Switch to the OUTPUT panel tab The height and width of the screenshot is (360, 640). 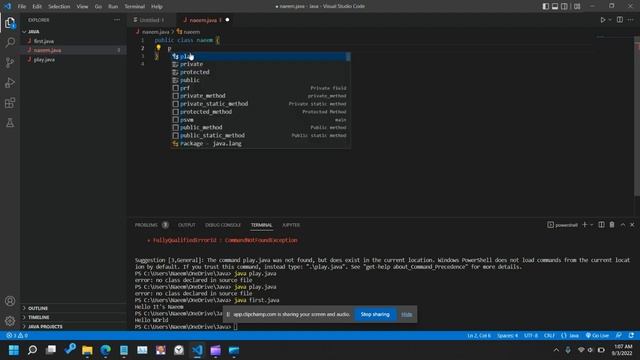point(187,225)
